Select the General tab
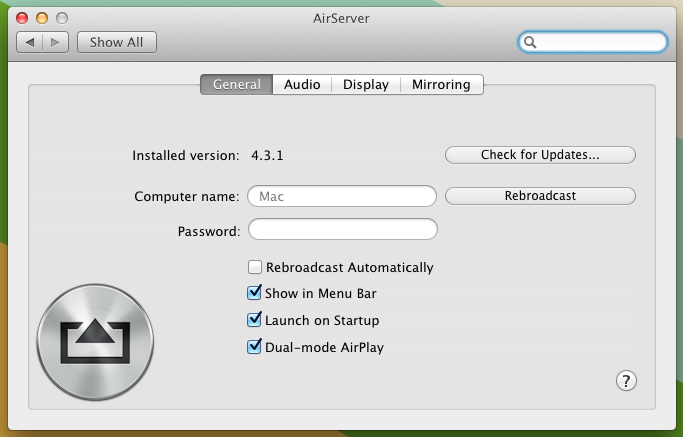 (237, 85)
